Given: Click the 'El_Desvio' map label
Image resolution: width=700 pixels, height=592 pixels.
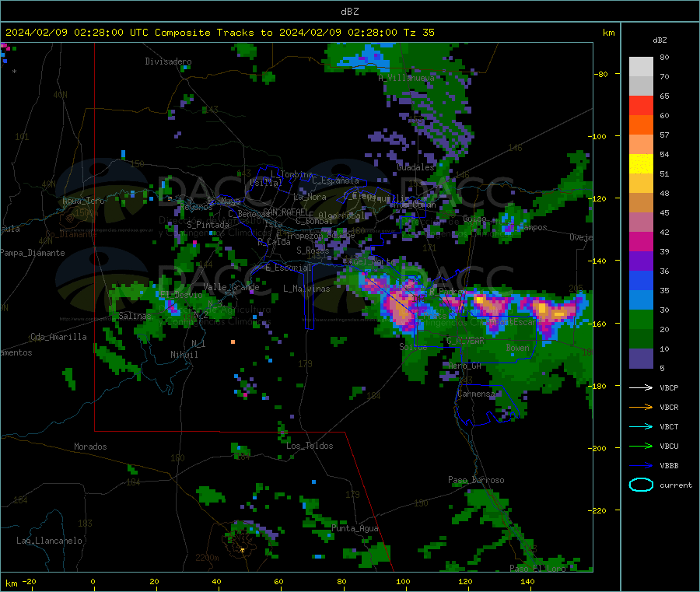Looking at the screenshot, I should point(182,295).
